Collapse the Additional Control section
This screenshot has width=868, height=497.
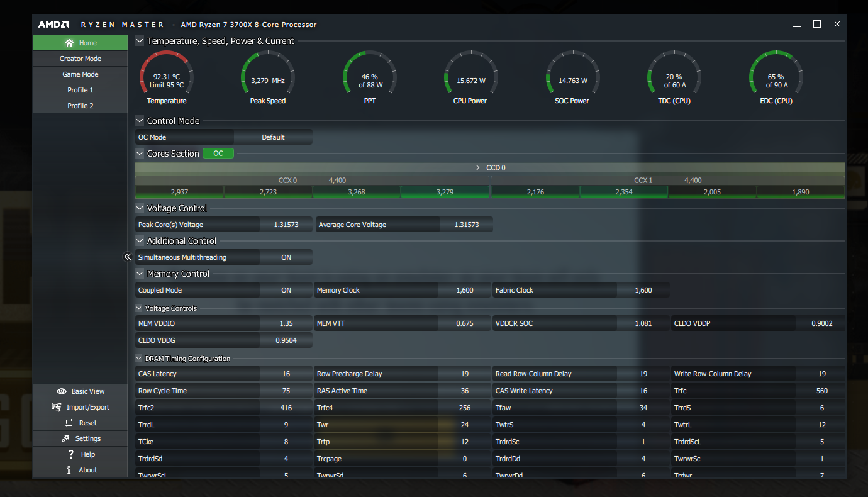[x=140, y=241]
